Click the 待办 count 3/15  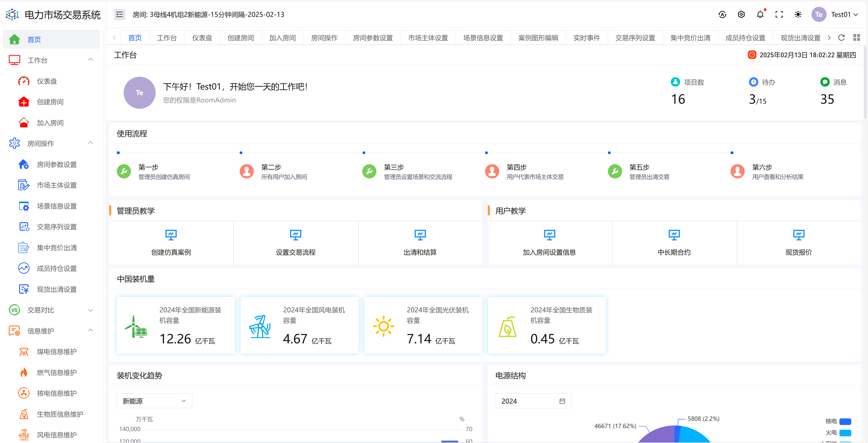tap(758, 100)
